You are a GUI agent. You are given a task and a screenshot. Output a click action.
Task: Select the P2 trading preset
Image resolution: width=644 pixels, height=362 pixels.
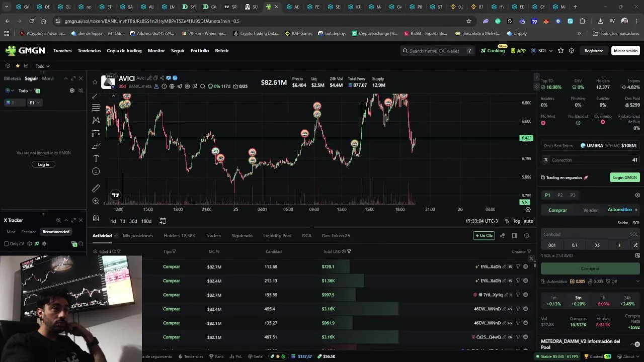(560, 195)
